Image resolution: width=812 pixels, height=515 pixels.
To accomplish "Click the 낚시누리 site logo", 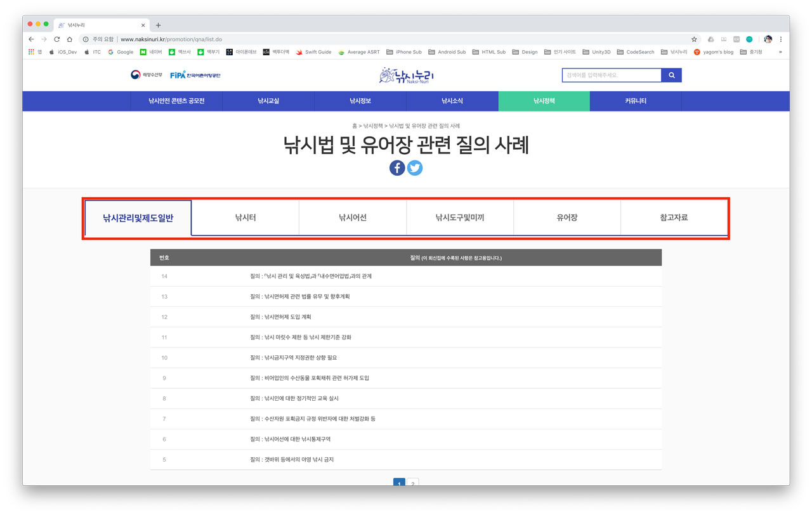I will (406, 74).
